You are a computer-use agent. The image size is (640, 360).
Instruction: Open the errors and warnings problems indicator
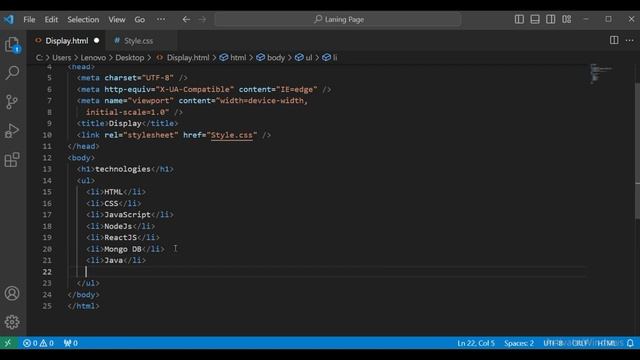pos(38,343)
